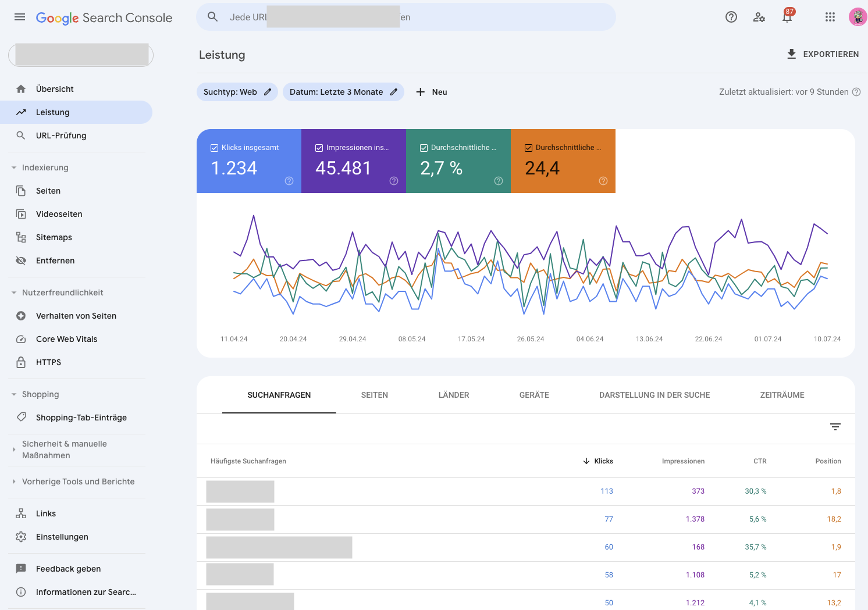Open the filter icon above the queries table

click(835, 426)
